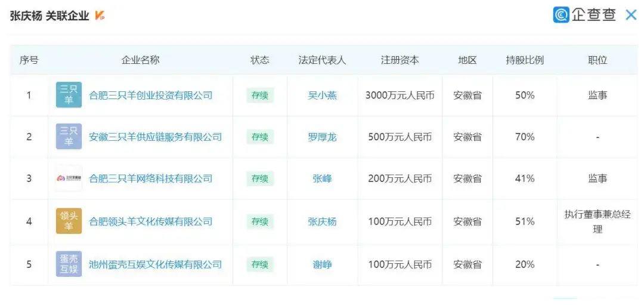Viewport: 644px width, 305px height.
Task: Click the 张庆杨 关联企业 title
Action: [49, 16]
